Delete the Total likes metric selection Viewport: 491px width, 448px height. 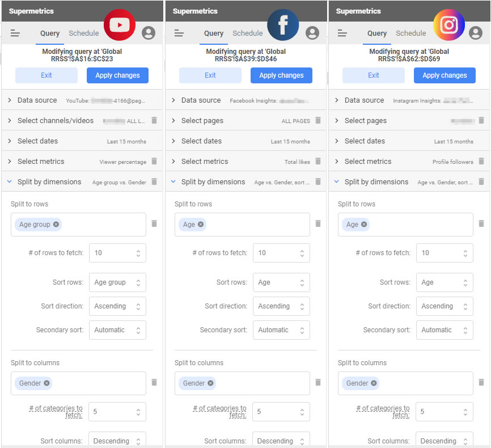318,161
